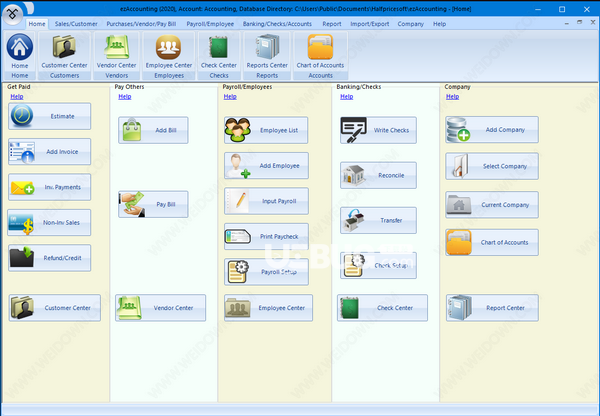Viewport: 600px width, 416px height.
Task: Click Help link under Company
Action: 452,96
